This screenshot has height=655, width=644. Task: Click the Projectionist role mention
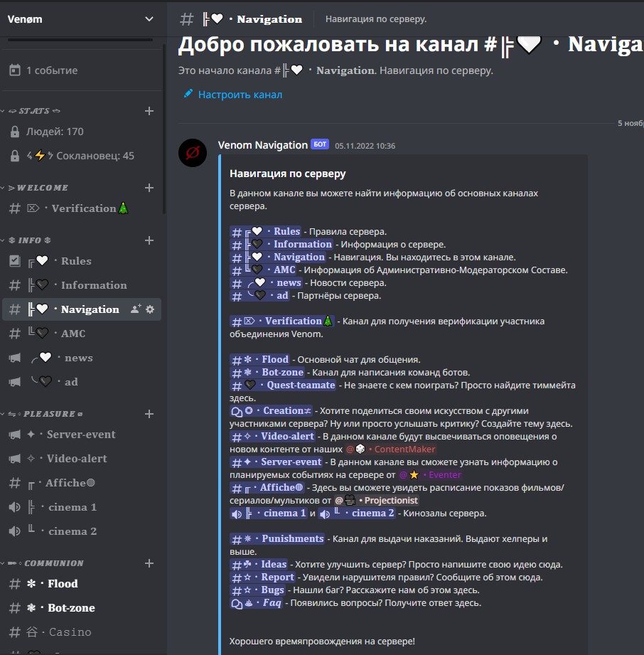pos(376,501)
